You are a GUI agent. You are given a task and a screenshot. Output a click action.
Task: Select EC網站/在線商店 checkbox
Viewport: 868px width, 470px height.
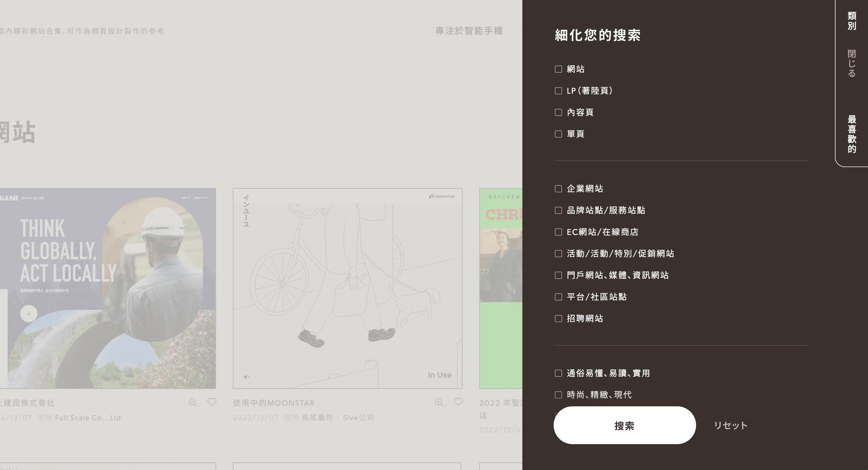[x=559, y=232]
